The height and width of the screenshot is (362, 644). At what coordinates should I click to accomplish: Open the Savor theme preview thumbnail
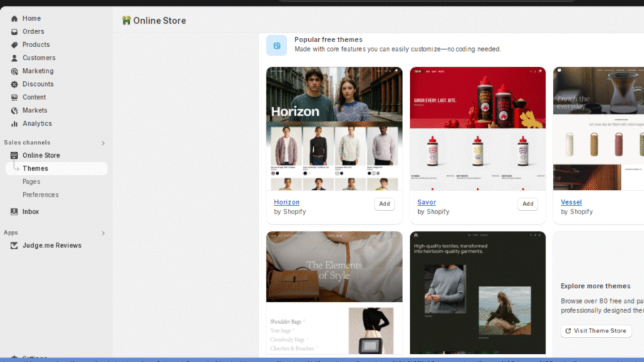pos(478,129)
